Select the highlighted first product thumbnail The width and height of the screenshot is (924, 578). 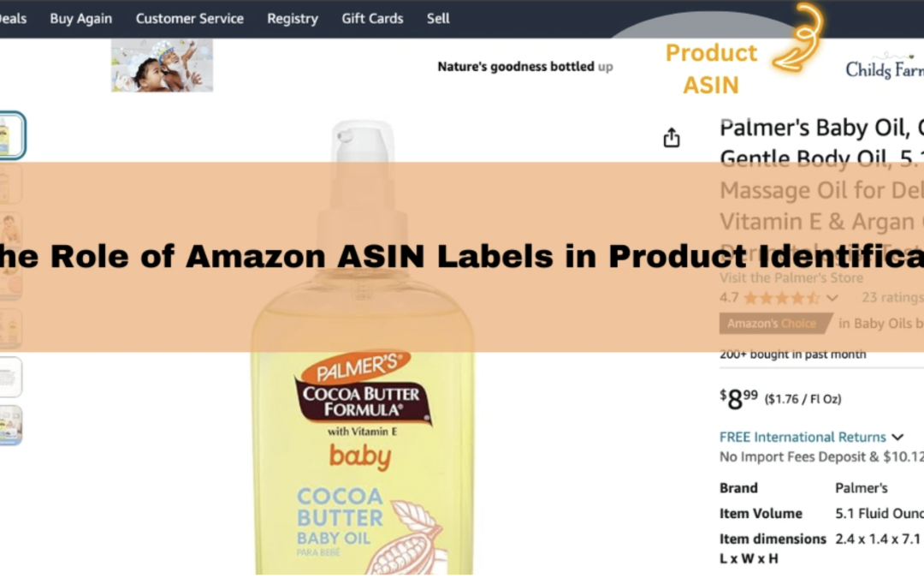10,135
